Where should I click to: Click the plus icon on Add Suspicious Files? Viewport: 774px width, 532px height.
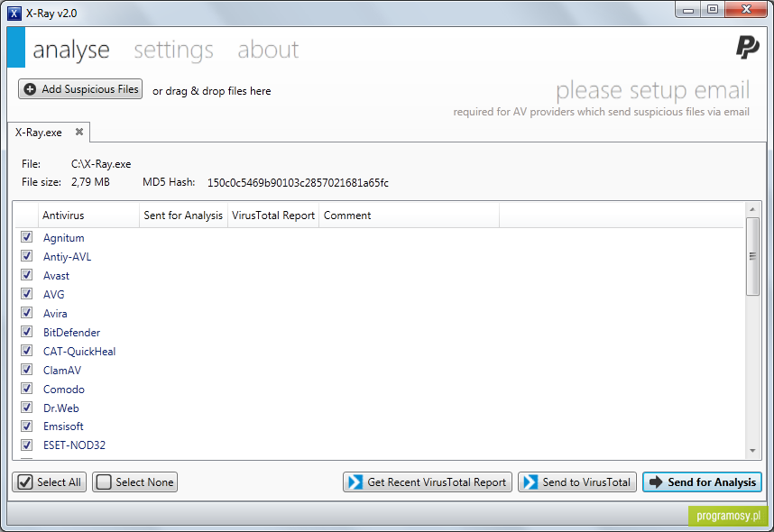pyautogui.click(x=30, y=89)
